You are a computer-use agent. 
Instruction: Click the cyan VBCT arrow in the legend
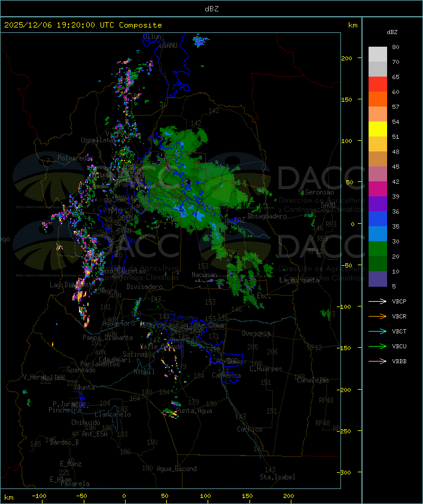378,331
